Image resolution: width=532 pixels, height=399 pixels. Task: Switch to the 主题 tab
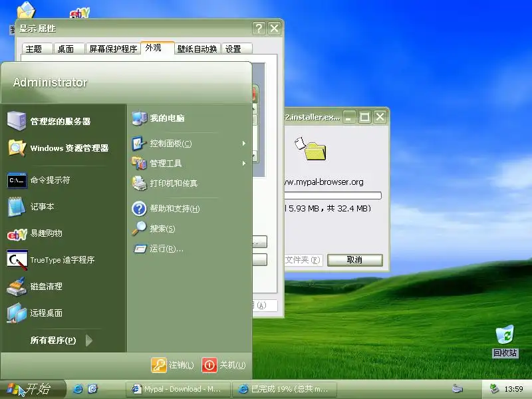37,49
